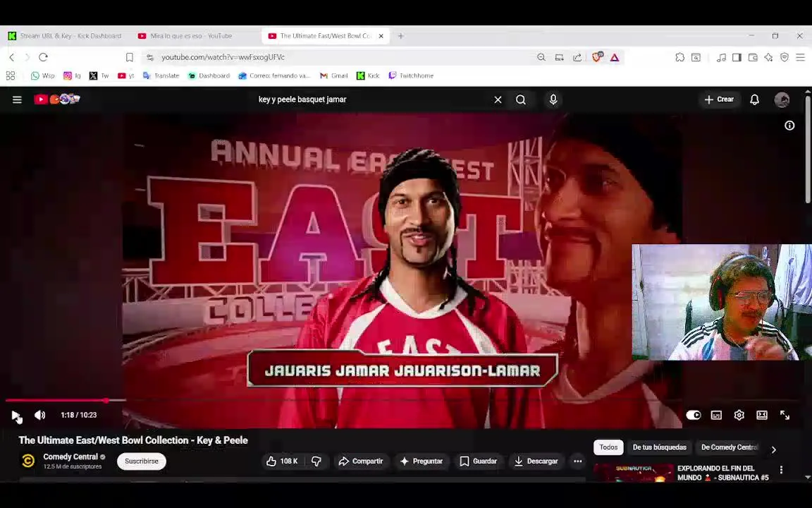This screenshot has height=508, width=812.
Task: Open the player settings gear
Action: tap(739, 415)
